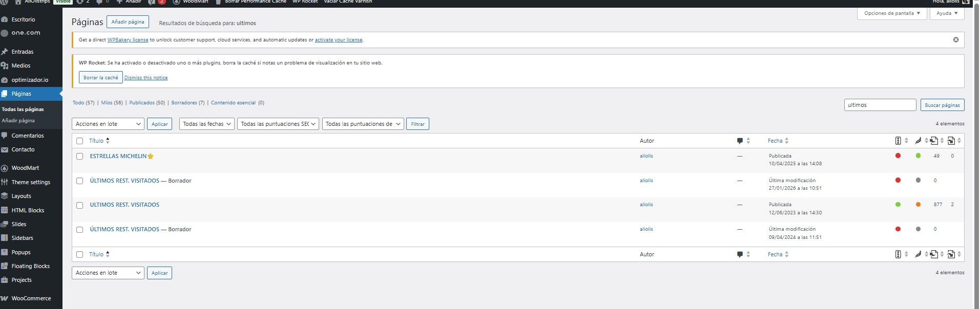Click the Añadir página button

point(128,22)
